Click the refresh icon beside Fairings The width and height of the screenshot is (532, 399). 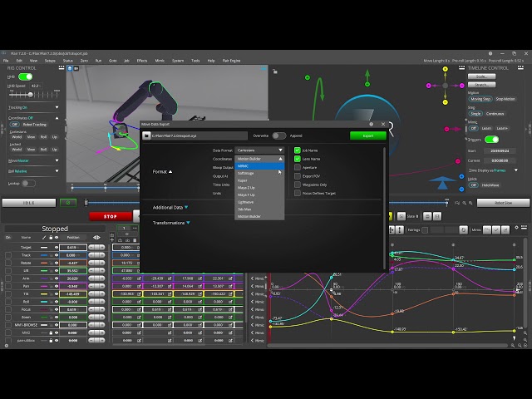pos(464,230)
